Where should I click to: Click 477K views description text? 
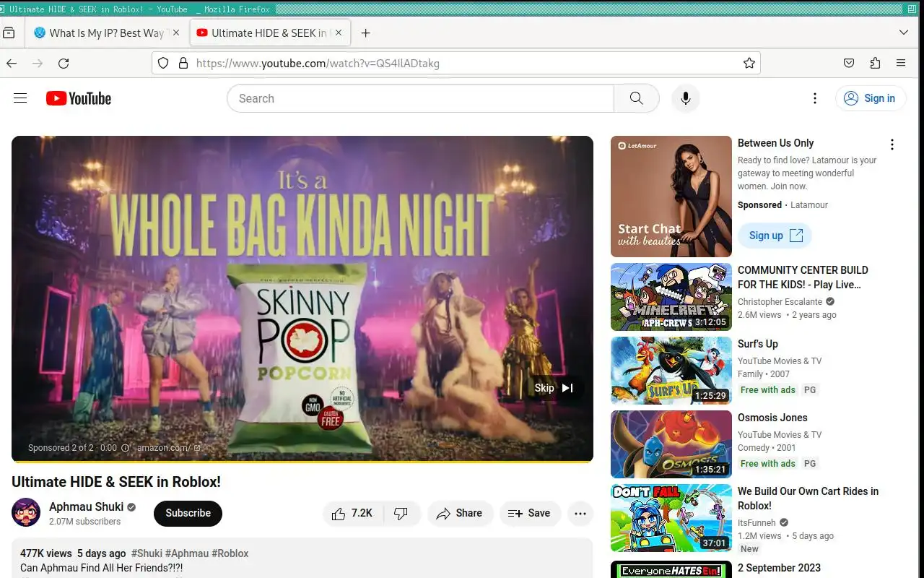46,553
